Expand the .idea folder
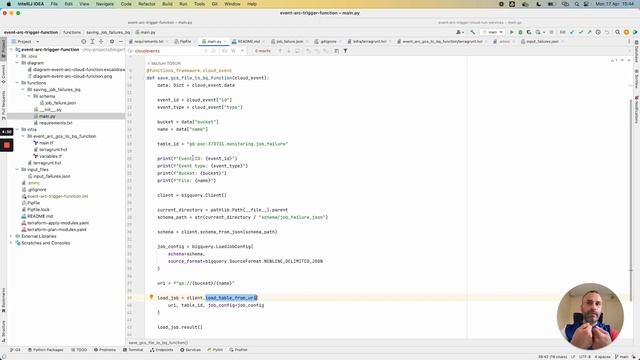This screenshot has height=360, width=640. (x=17, y=56)
